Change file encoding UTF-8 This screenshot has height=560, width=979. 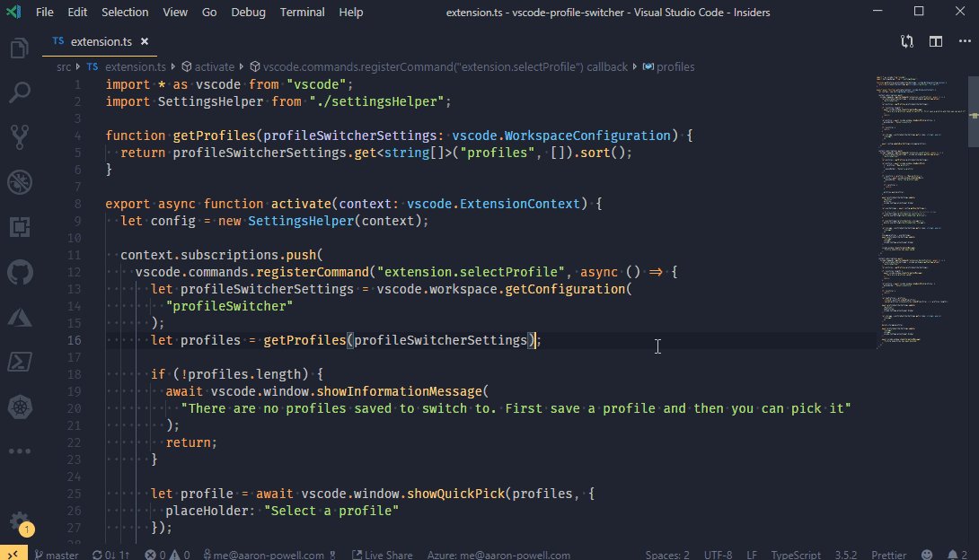718,555
